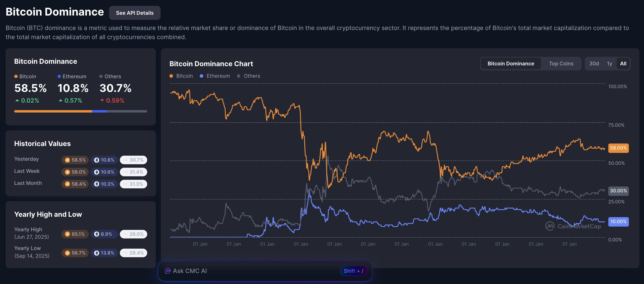Open See API Details
The height and width of the screenshot is (284, 644).
click(x=135, y=13)
